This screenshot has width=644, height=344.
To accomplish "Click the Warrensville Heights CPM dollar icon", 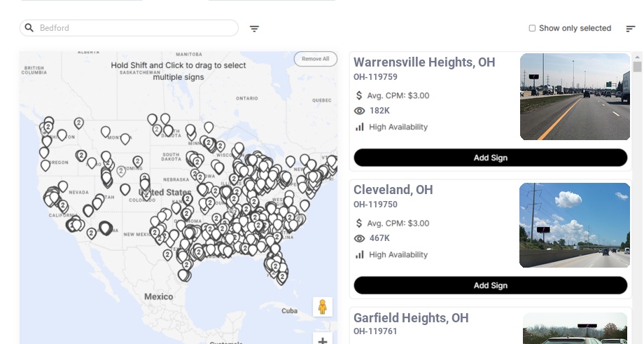I will pos(360,95).
